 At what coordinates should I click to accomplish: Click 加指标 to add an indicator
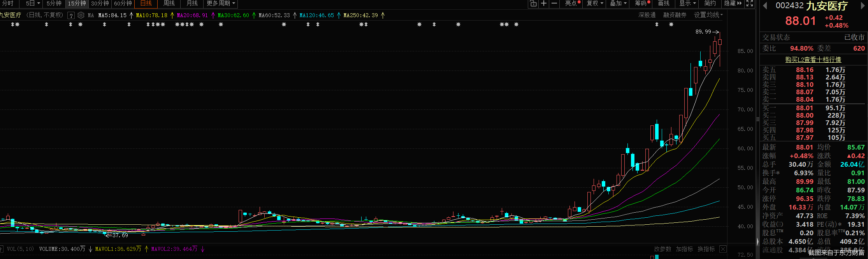tap(684, 249)
